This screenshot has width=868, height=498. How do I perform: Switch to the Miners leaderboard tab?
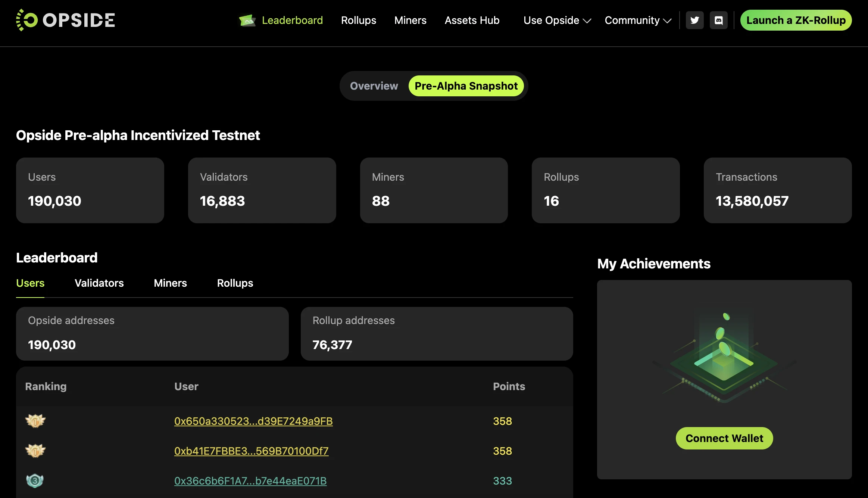[170, 283]
